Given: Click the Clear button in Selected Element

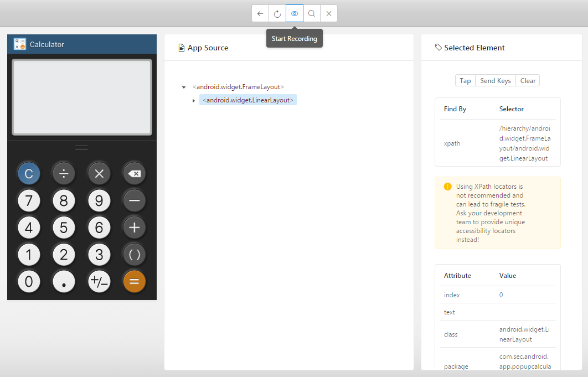Looking at the screenshot, I should point(528,81).
